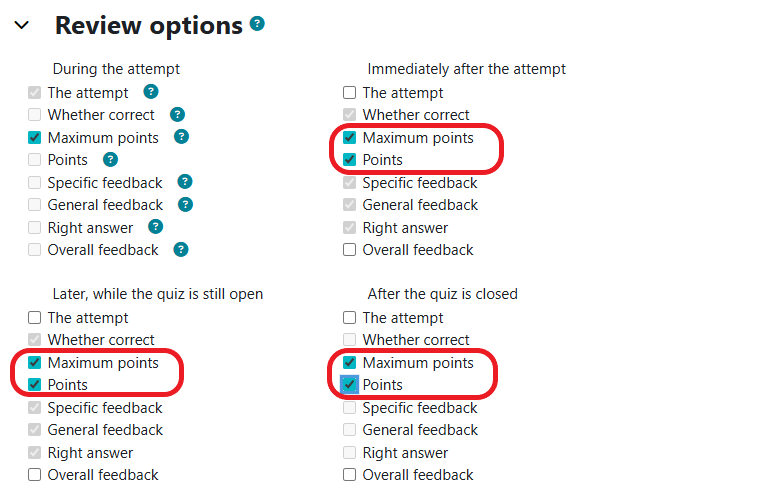The width and height of the screenshot is (777, 499).
Task: Collapse the Review options section
Action: pos(22,26)
